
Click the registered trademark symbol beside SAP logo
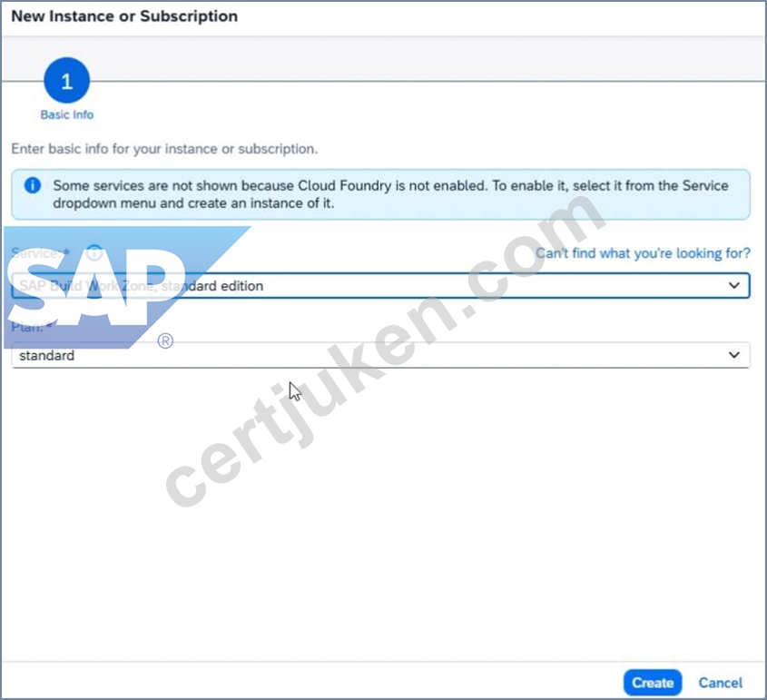[x=165, y=340]
